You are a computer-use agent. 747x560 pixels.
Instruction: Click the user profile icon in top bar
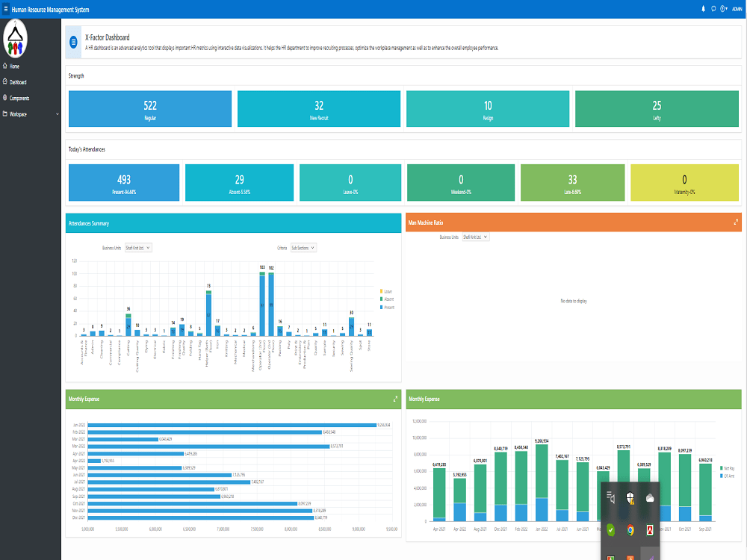(x=722, y=8)
